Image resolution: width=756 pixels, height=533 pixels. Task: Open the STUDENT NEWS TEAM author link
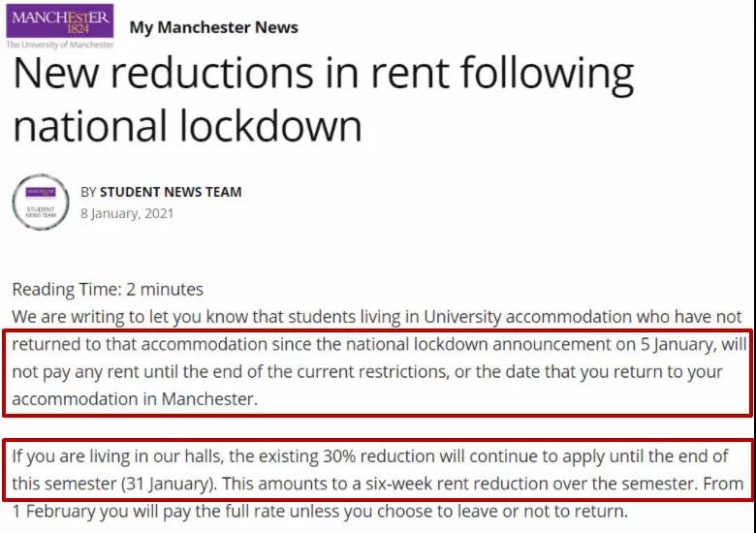(171, 192)
